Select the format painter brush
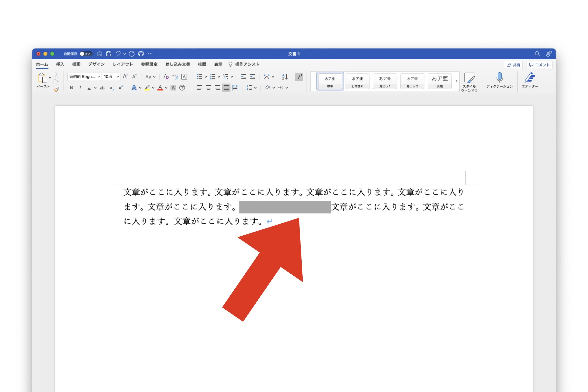588x392 pixels. point(56,90)
